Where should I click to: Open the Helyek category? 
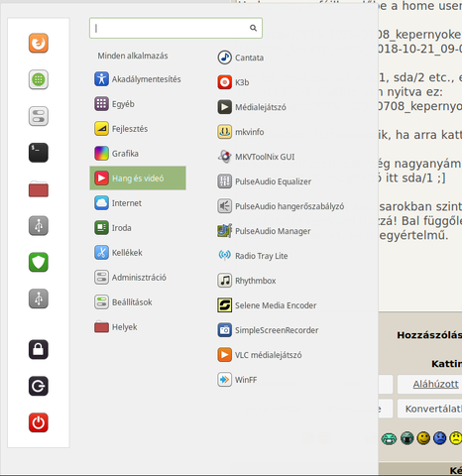pyautogui.click(x=138, y=327)
